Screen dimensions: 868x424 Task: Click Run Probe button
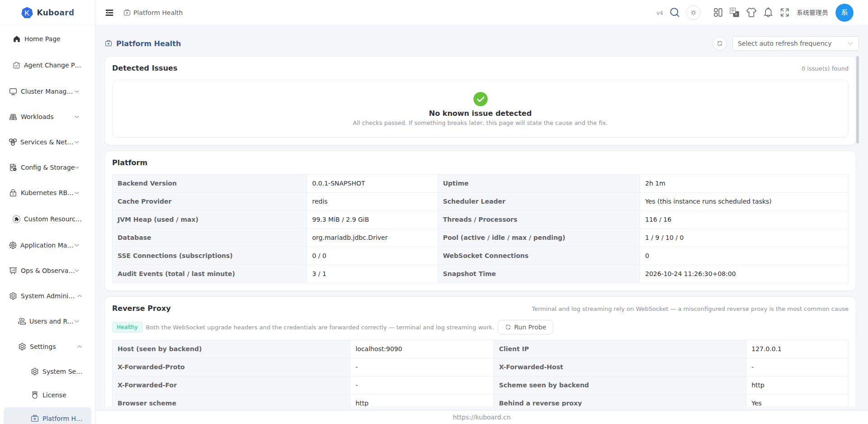[x=525, y=327]
